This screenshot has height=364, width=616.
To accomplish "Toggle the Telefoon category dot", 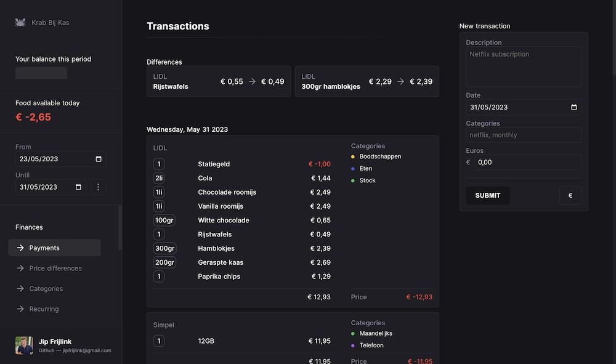I will click(352, 345).
